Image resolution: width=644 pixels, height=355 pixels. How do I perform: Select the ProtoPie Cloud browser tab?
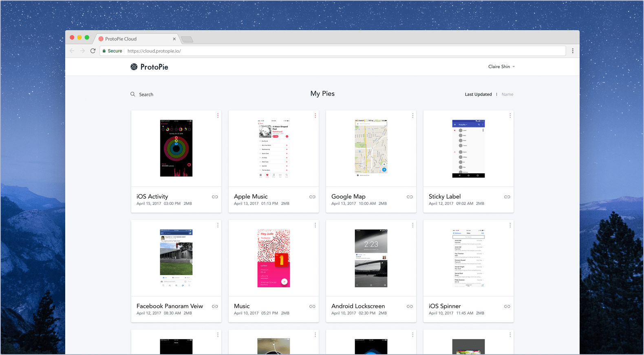137,39
